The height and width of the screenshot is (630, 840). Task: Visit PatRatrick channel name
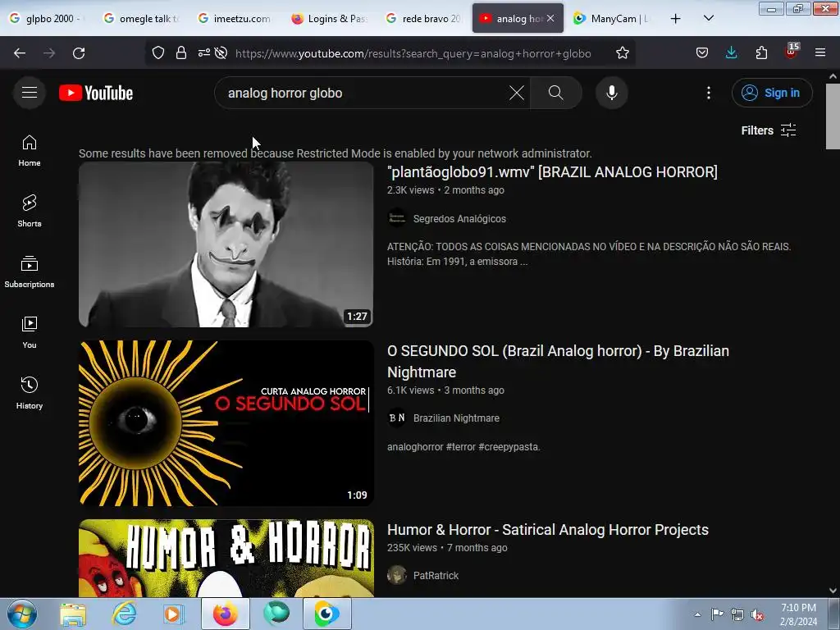click(436, 575)
